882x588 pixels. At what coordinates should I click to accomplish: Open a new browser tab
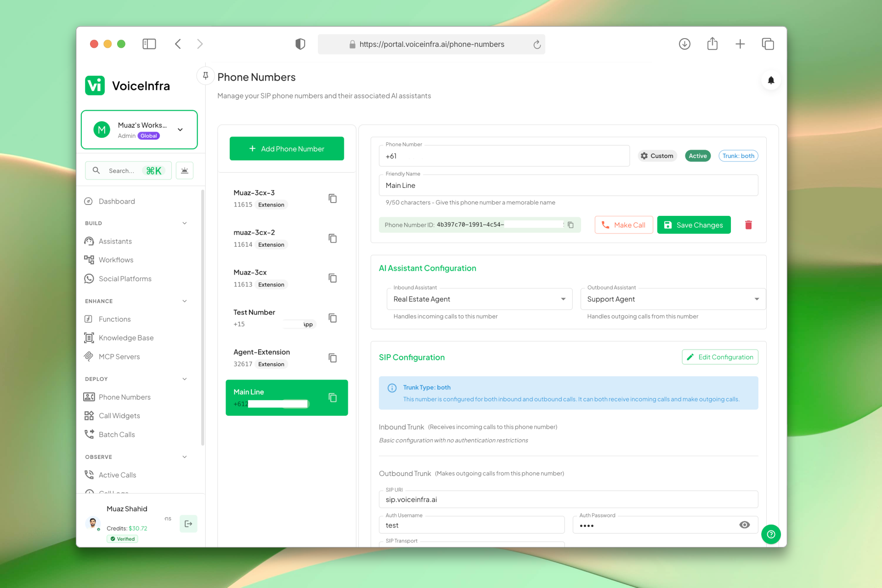(740, 44)
